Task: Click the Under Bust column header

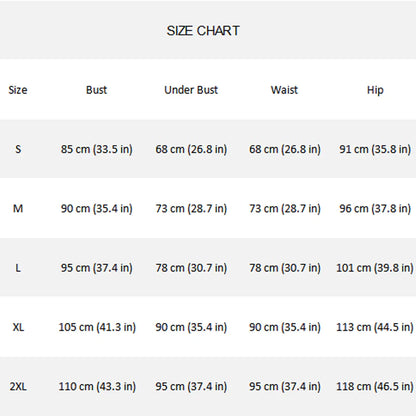Action: click(x=191, y=90)
